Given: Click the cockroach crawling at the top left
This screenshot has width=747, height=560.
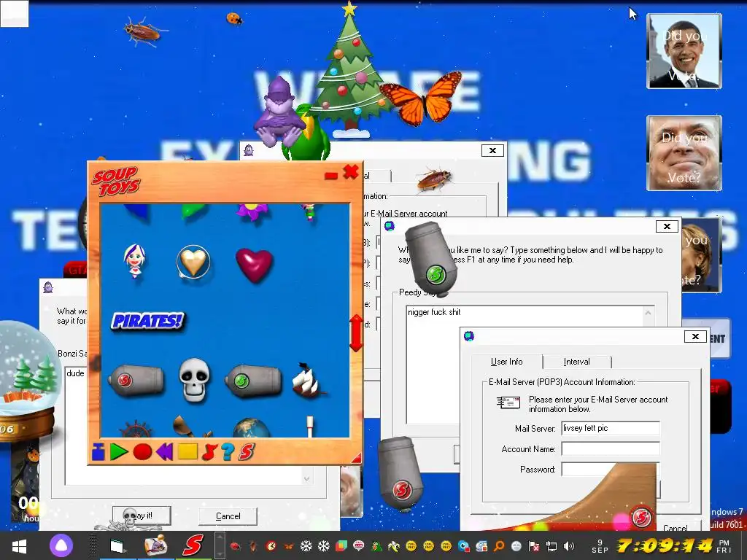Looking at the screenshot, I should coord(143,31).
